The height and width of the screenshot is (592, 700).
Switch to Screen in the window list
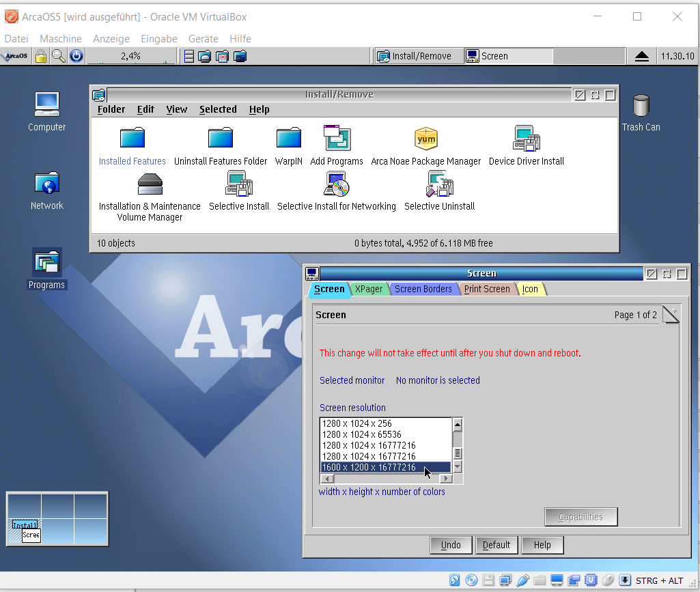pos(508,56)
